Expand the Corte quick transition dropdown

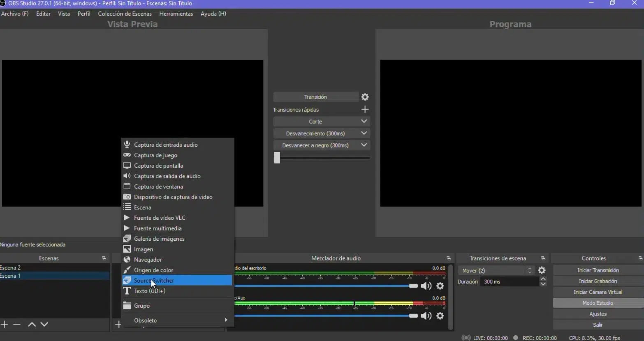pos(364,122)
